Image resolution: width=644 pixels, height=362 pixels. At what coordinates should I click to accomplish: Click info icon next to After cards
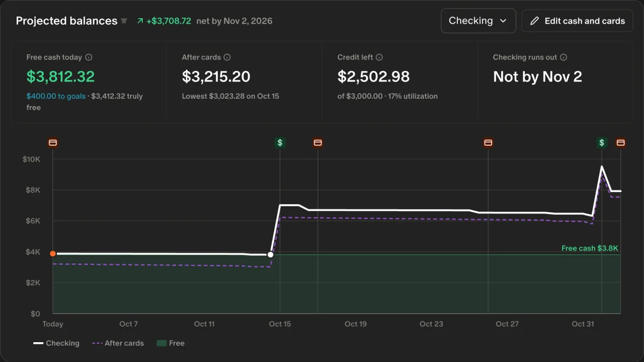(x=227, y=57)
